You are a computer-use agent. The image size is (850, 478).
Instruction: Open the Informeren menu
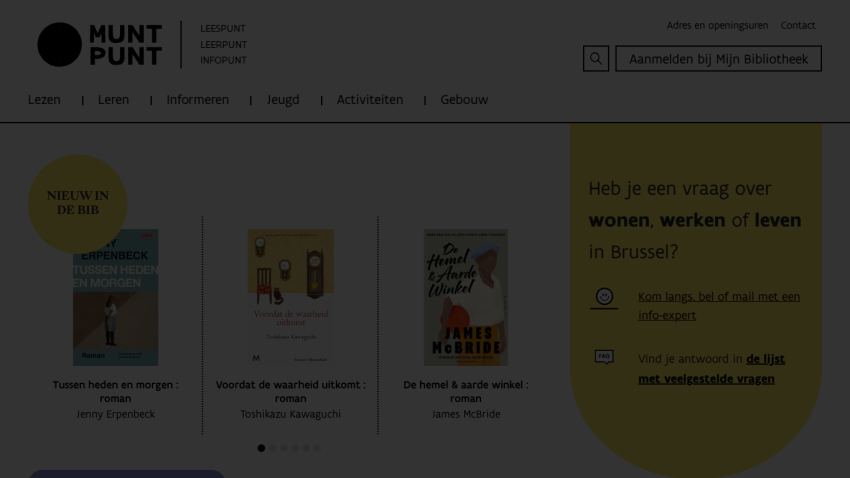click(197, 100)
